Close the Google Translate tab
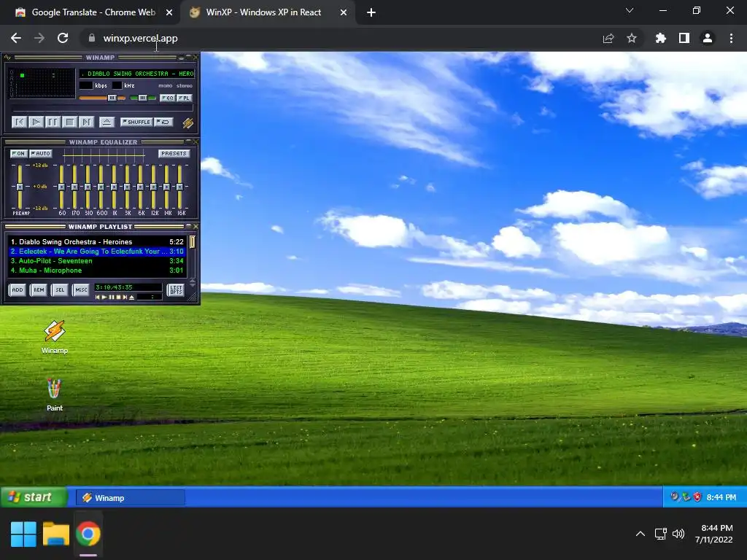This screenshot has height=560, width=747. pos(169,13)
